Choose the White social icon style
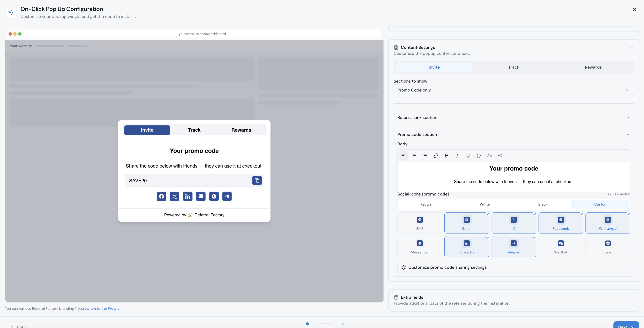 coord(484,204)
